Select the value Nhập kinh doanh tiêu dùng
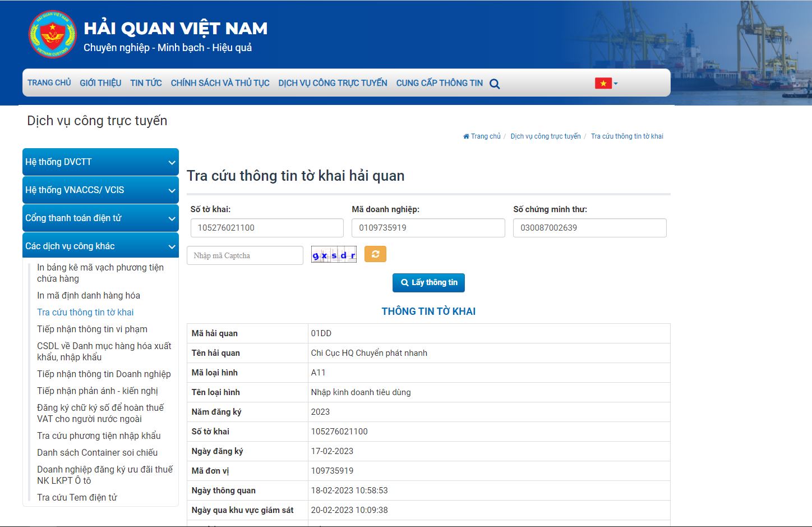 361,392
